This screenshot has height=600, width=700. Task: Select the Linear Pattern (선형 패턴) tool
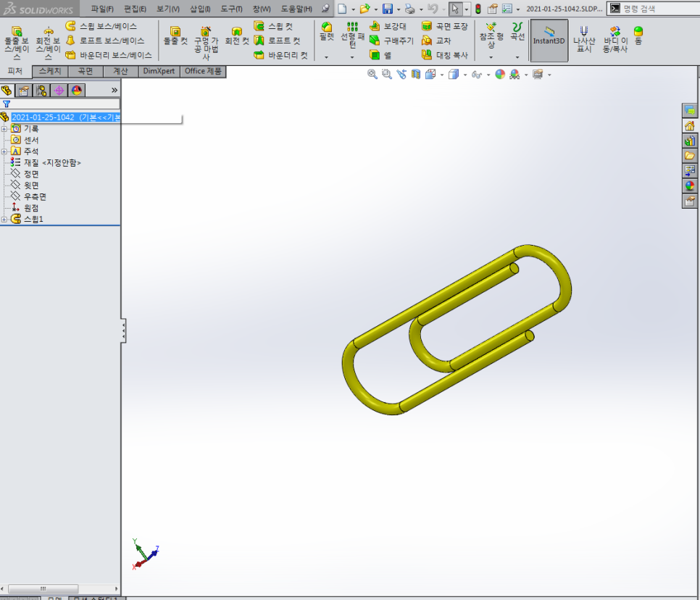pyautogui.click(x=353, y=34)
